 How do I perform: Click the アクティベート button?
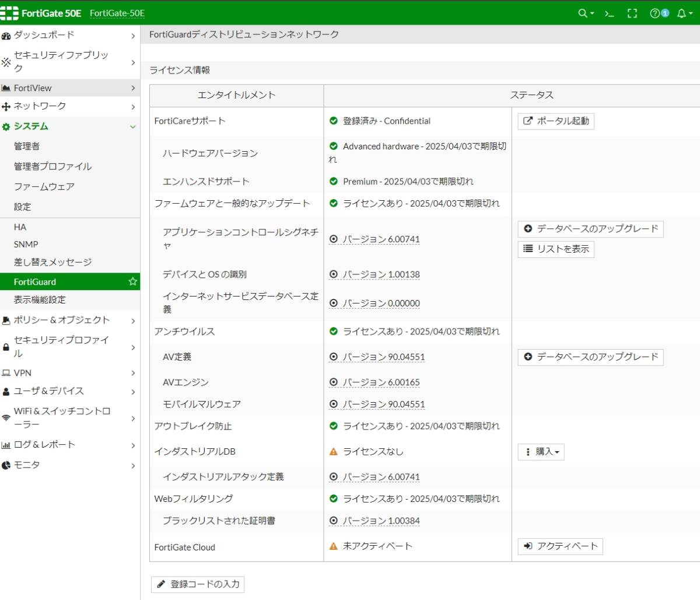pyautogui.click(x=560, y=546)
